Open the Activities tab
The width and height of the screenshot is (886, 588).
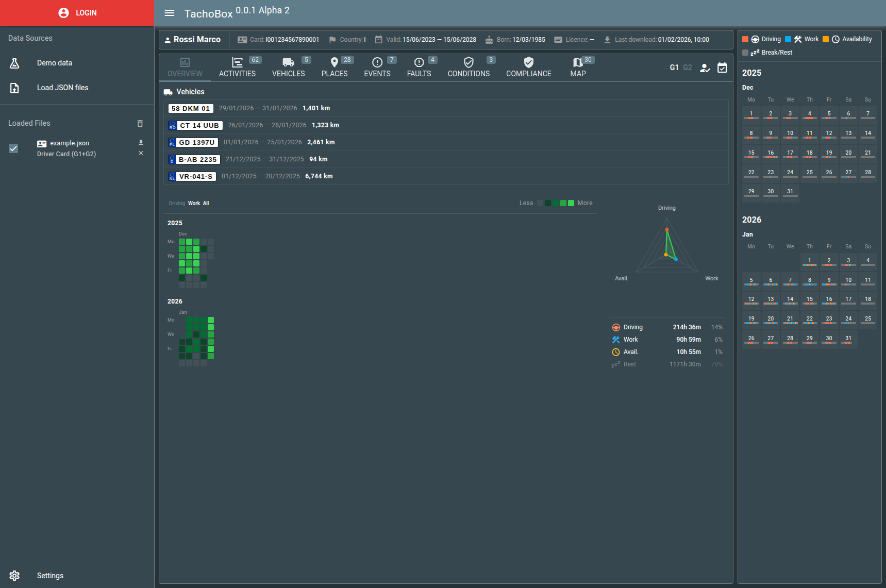(237, 68)
